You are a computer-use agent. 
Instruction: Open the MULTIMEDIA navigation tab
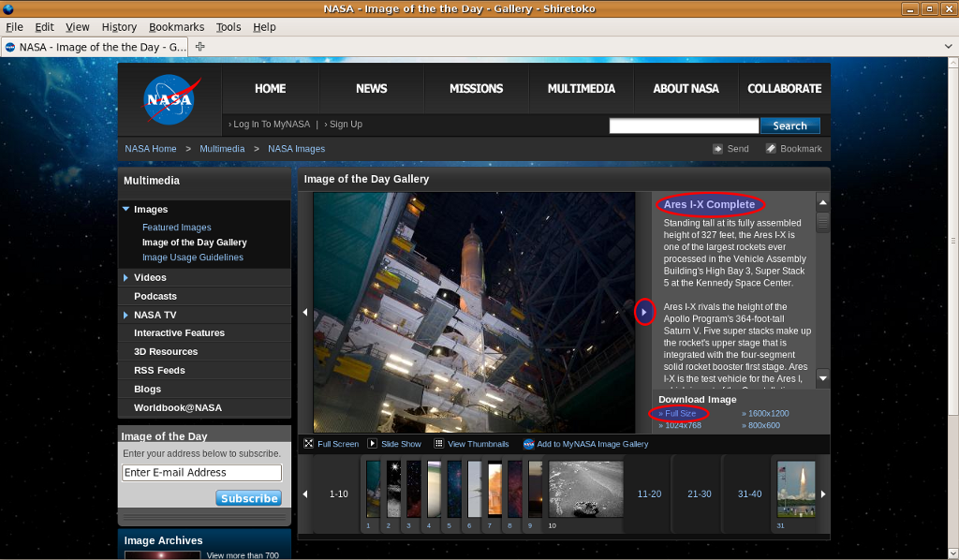point(582,89)
